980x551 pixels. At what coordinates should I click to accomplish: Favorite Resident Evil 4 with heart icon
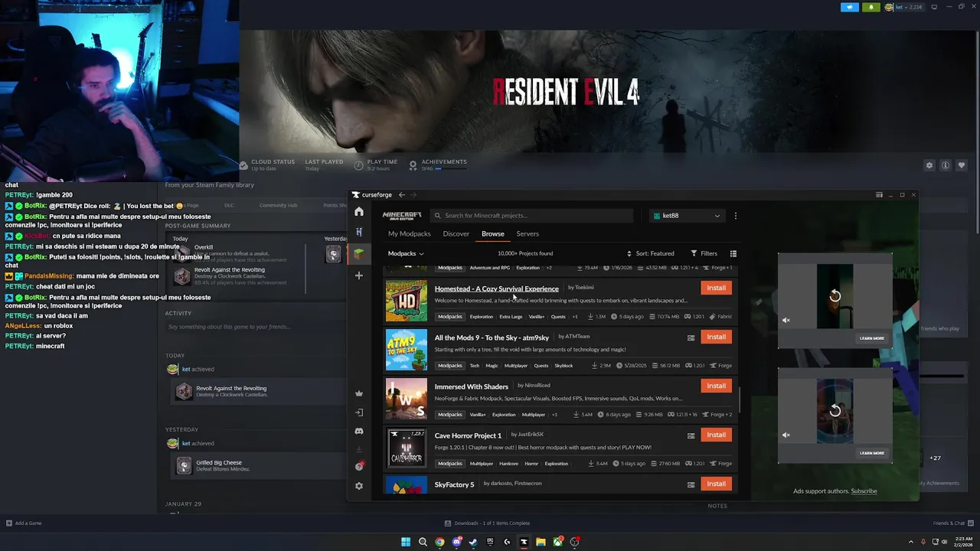click(962, 165)
